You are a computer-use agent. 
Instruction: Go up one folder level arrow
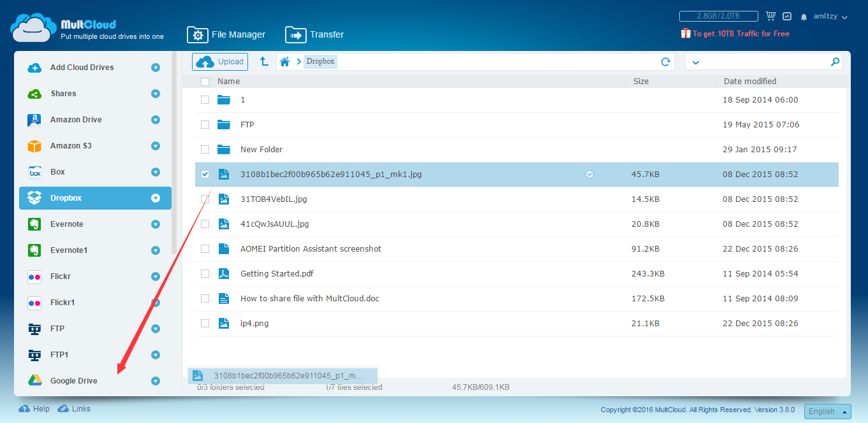tap(263, 62)
